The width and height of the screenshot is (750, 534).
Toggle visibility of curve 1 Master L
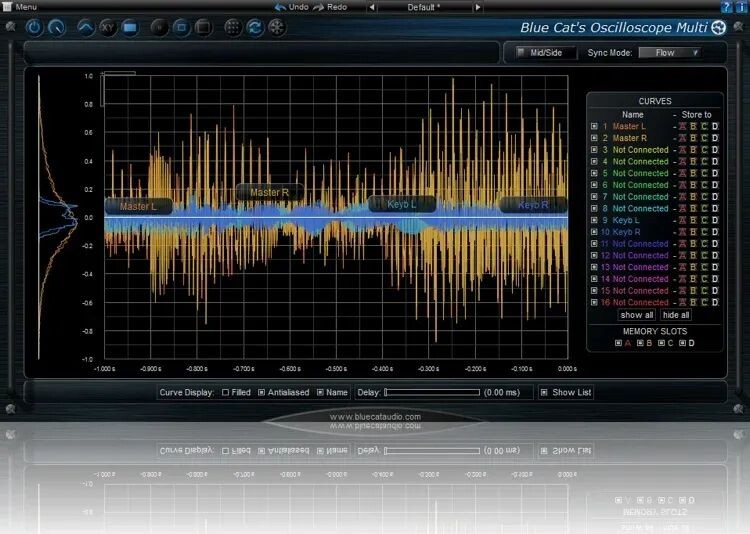pos(594,126)
